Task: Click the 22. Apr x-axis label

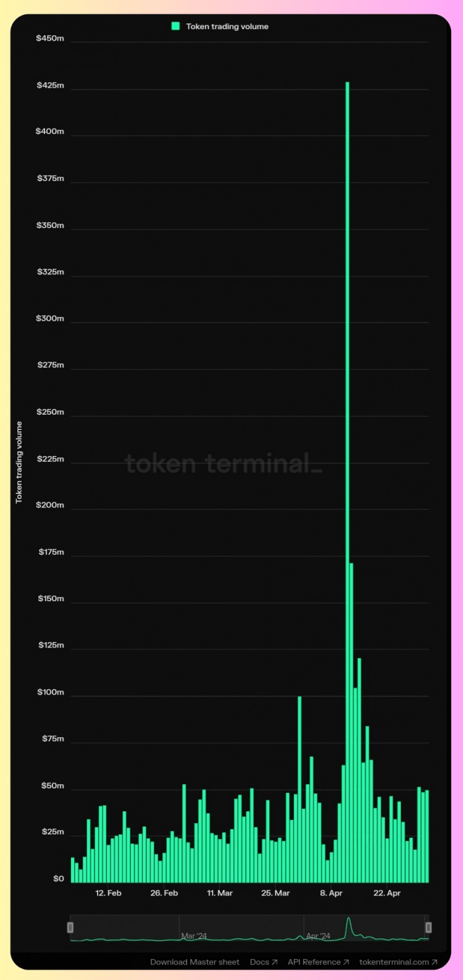Action: point(387,893)
